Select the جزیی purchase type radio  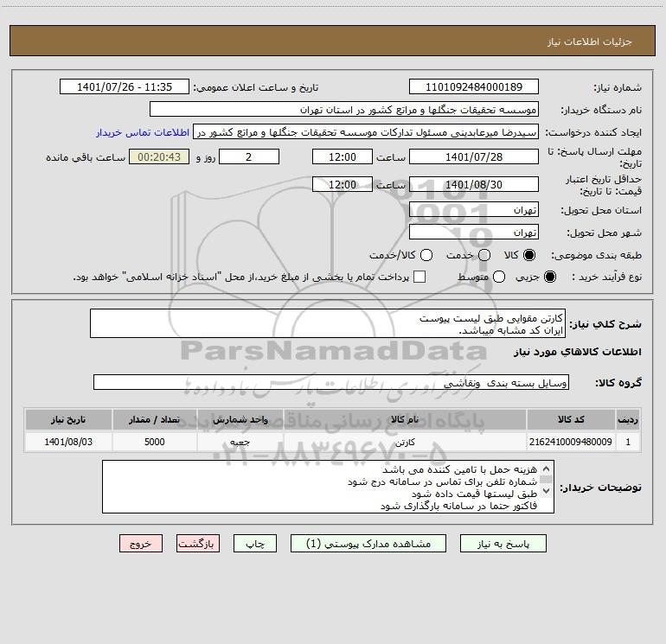tap(549, 277)
